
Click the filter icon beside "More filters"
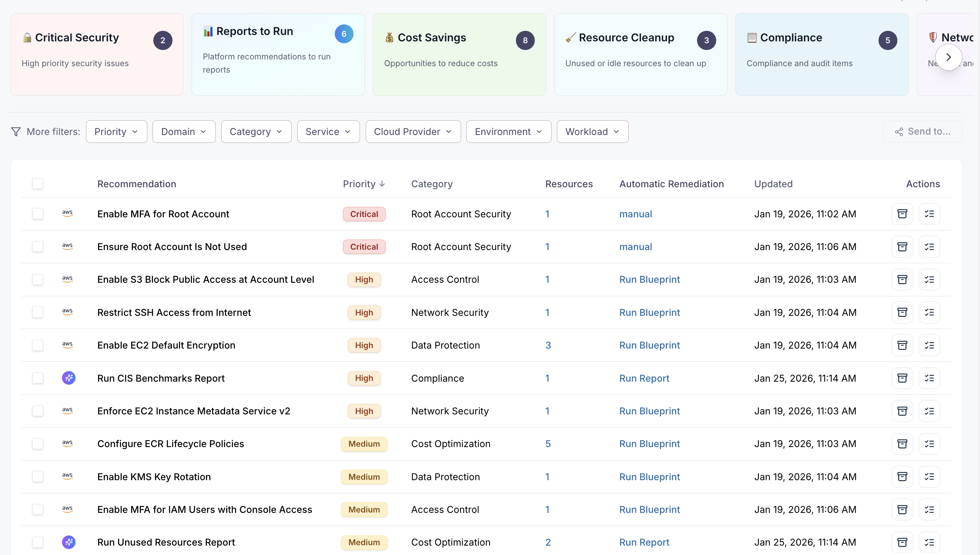tap(16, 131)
